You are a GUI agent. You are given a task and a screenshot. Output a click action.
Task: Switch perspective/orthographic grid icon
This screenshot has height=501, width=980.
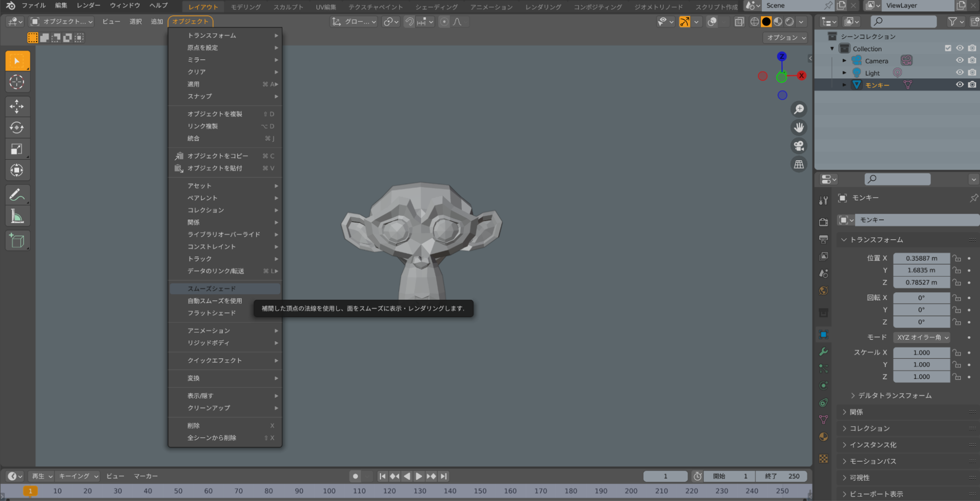[x=799, y=164]
